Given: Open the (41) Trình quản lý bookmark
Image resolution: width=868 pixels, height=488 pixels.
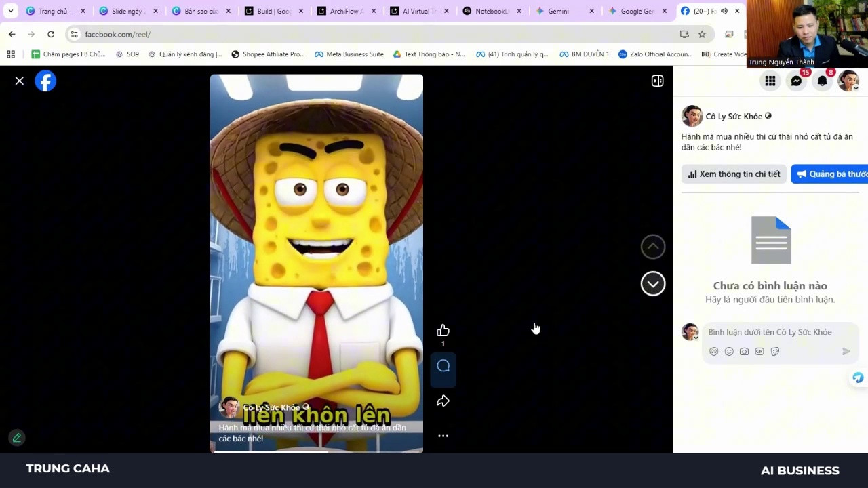Looking at the screenshot, I should [x=512, y=54].
